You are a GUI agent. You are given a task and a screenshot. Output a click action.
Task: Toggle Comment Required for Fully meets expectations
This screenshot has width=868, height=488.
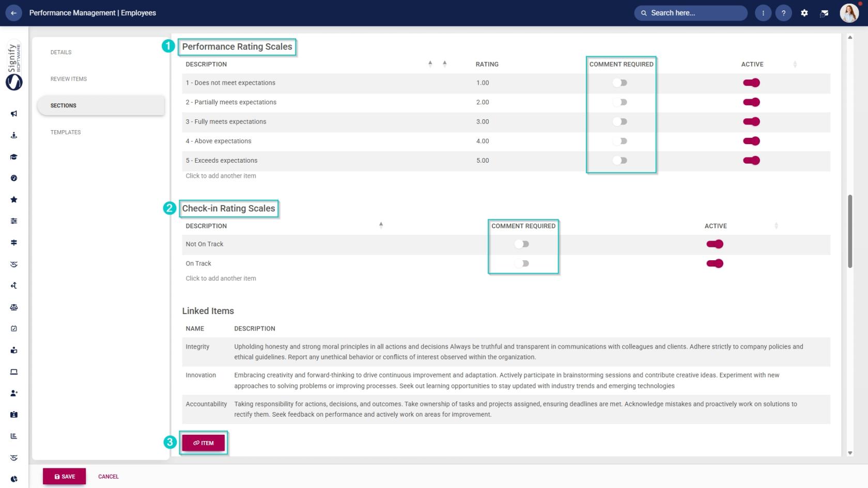tap(620, 122)
